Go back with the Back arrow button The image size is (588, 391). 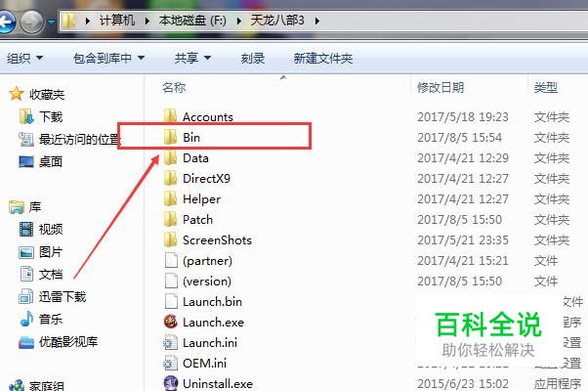[x=6, y=22]
